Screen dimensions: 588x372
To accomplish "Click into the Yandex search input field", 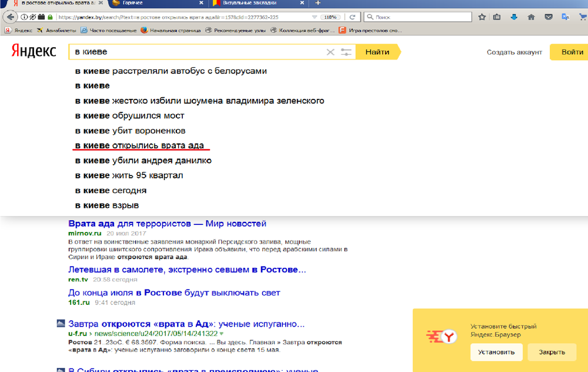I will click(x=194, y=52).
